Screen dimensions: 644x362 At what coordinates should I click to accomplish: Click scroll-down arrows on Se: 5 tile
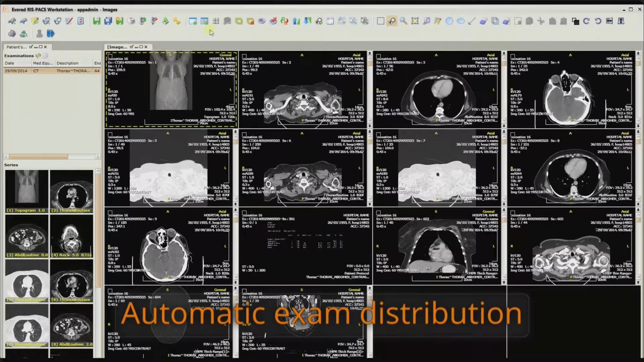[235, 204]
